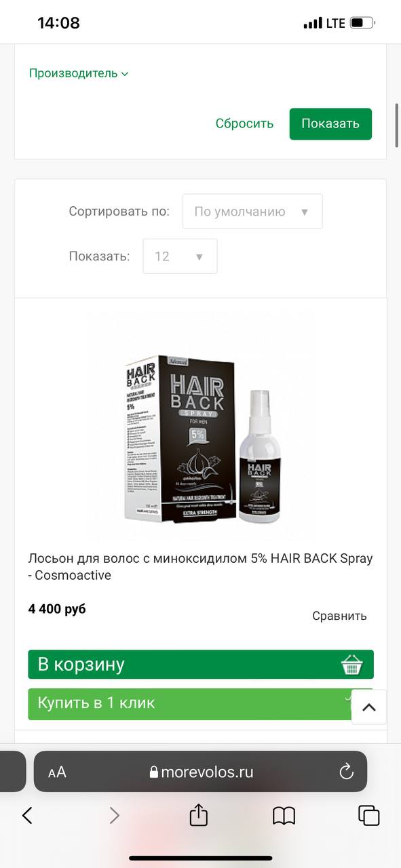This screenshot has width=401, height=868.
Task: Tap basket icon on В корзину button
Action: tap(351, 665)
